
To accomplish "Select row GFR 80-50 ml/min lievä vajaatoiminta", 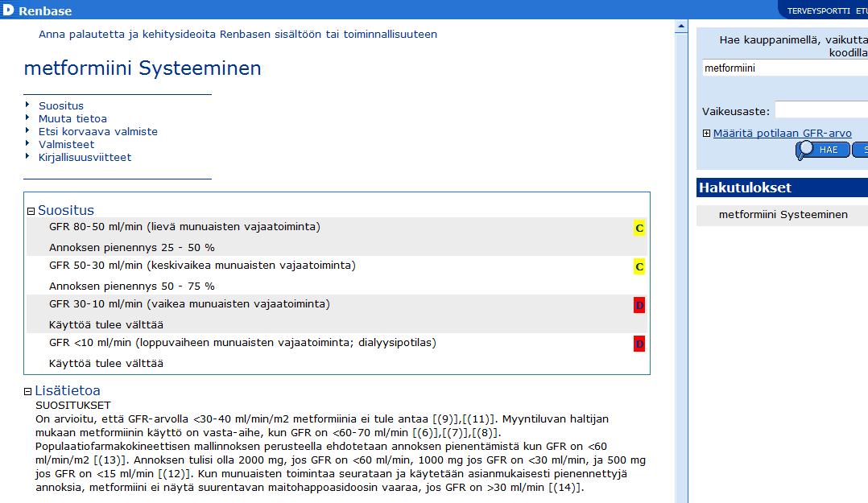I will [x=336, y=237].
